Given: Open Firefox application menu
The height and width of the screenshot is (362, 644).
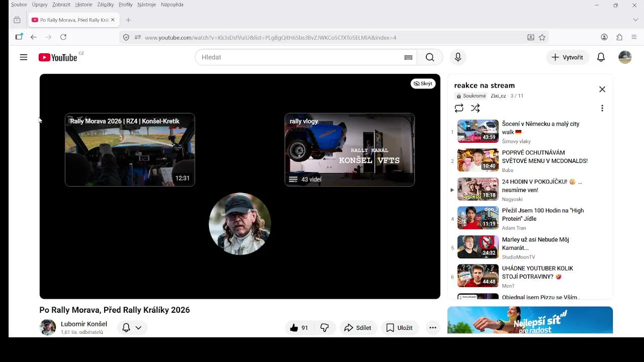Looking at the screenshot, I should point(634,37).
